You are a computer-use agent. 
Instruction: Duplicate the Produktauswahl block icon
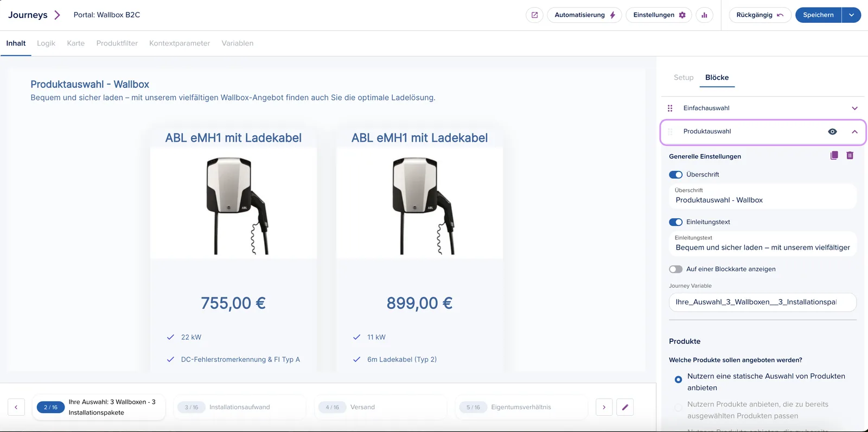tap(834, 156)
